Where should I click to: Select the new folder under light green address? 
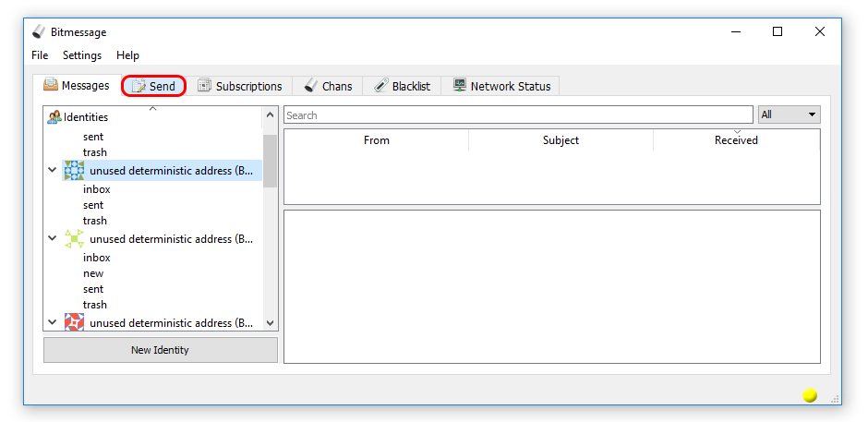(93, 273)
